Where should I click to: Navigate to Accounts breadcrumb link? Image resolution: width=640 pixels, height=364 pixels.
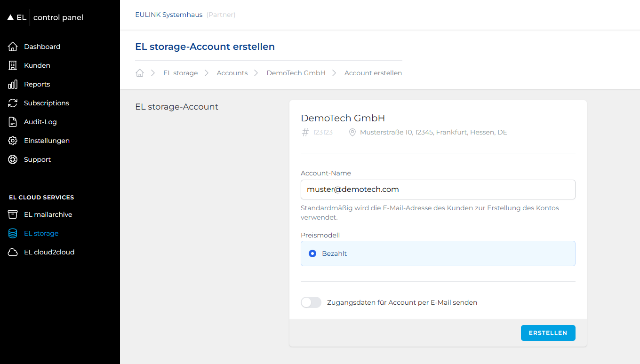[x=232, y=73]
